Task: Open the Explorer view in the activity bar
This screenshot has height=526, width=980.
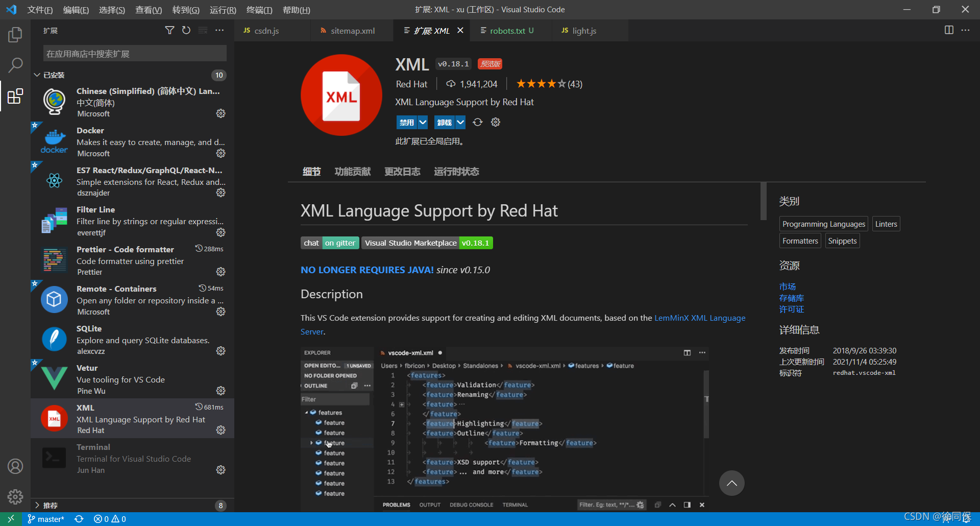Action: pyautogui.click(x=15, y=34)
